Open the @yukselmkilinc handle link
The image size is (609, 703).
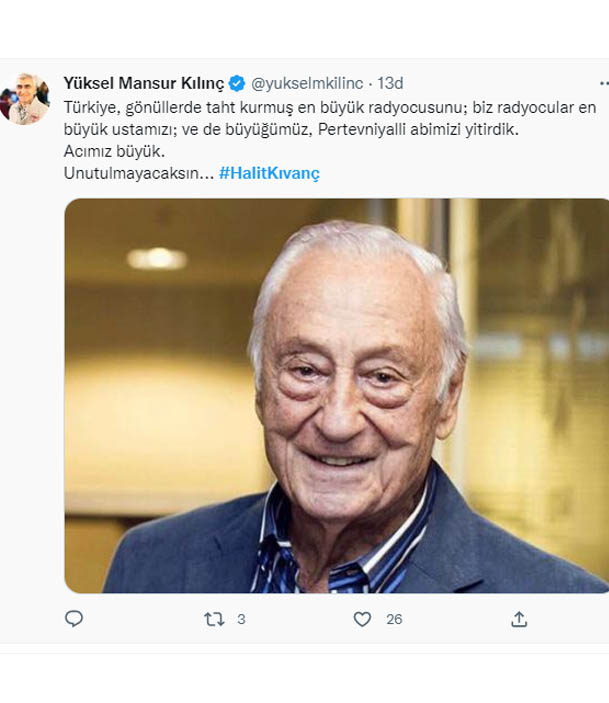(307, 83)
